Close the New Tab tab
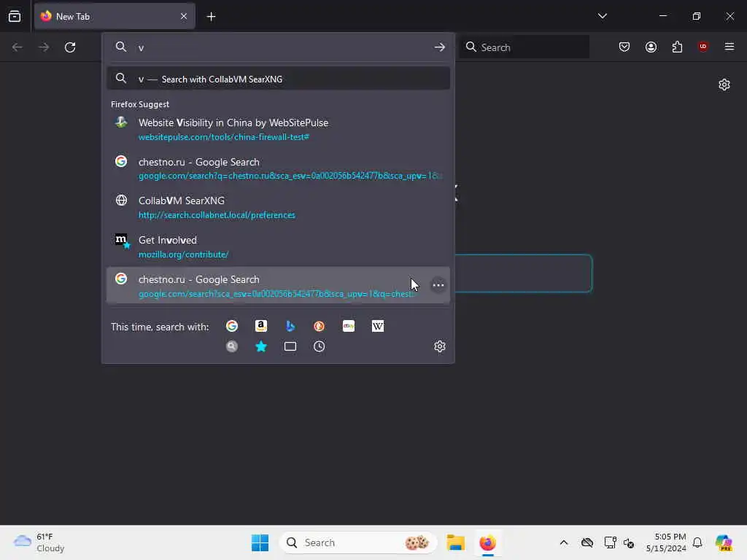This screenshot has height=560, width=747. coord(184,16)
